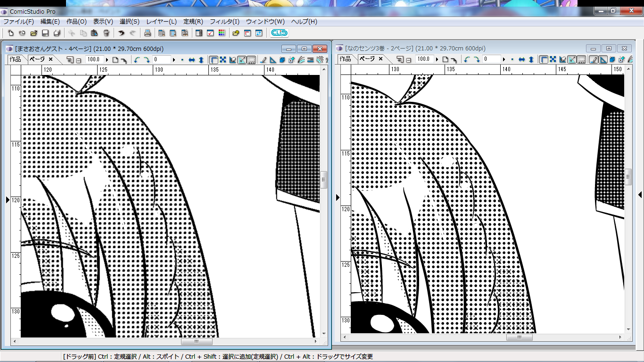This screenshot has width=644, height=362.
Task: Click the save icon in main toolbar
Action: pyautogui.click(x=45, y=33)
